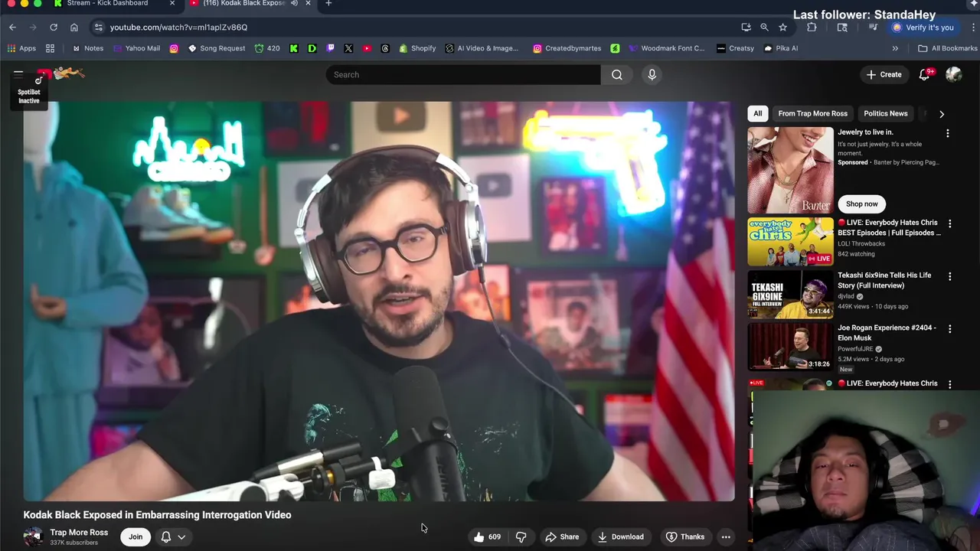Open the YouTube notifications bell
Screen dimensions: 980x551
click(924, 74)
